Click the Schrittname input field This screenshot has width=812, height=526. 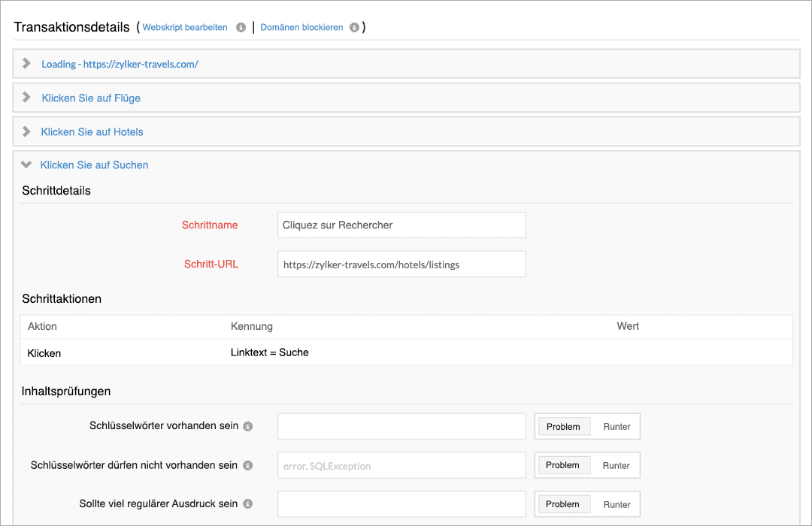point(401,225)
